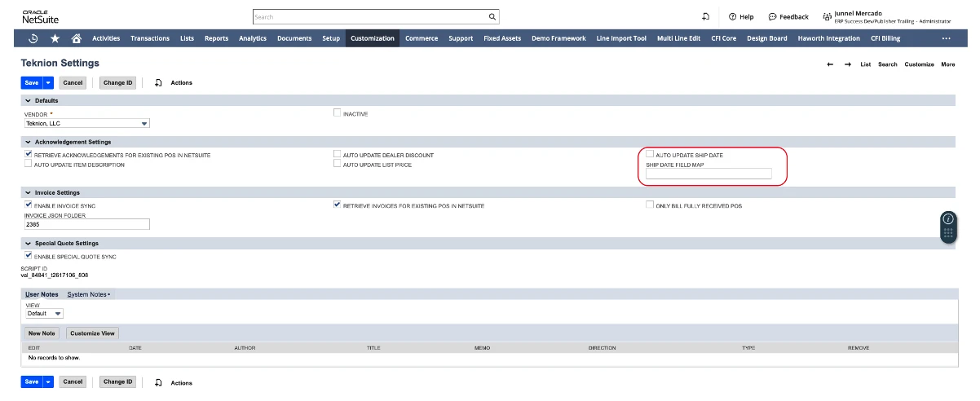Open the Help icon in header
The image size is (980, 401).
733,16
